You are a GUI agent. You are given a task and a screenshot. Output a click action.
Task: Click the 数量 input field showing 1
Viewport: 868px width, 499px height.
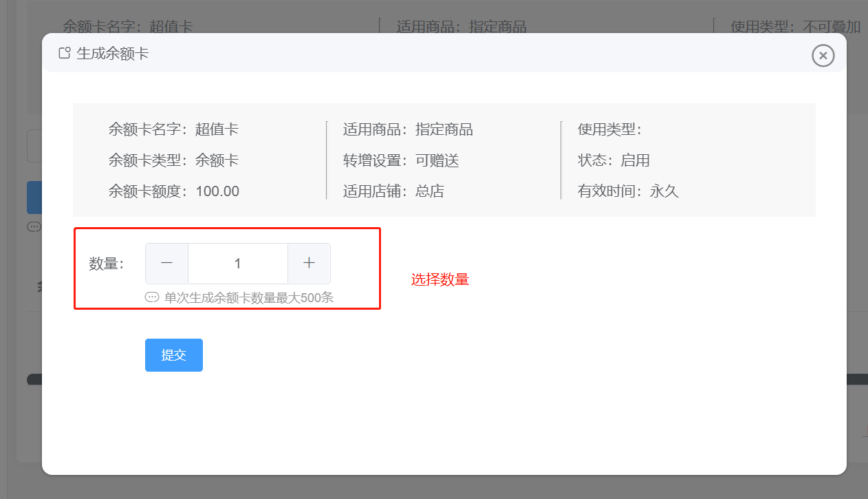click(238, 263)
